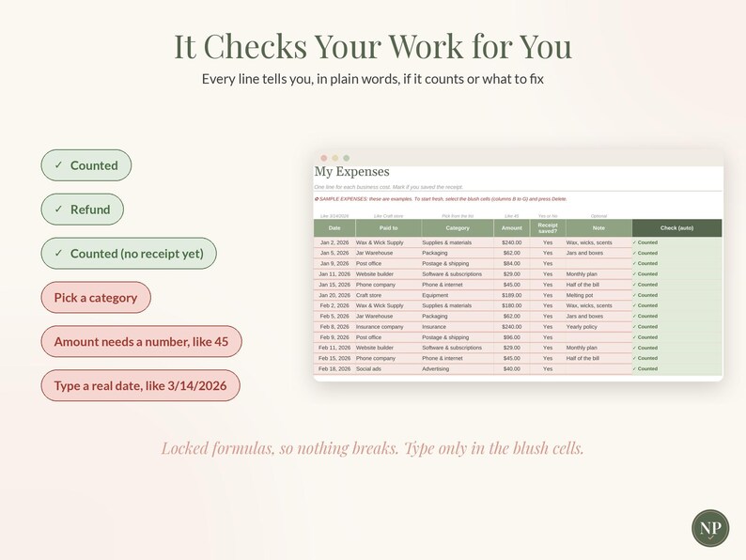Select the 'Feb 5, 2026' date cell
Viewport: 746px width, 560px height.
[x=334, y=316]
